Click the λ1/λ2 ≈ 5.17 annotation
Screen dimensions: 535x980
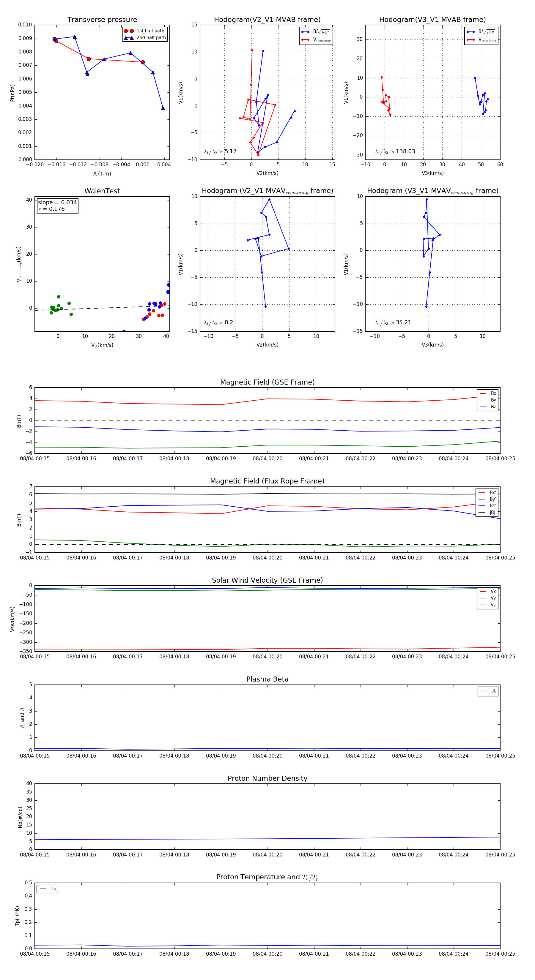pos(220,151)
